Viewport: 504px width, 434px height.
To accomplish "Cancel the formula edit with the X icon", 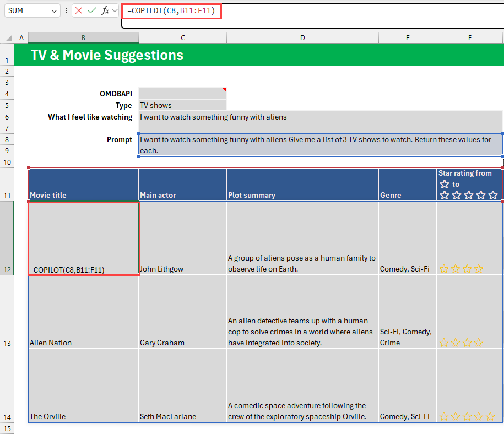I will (x=79, y=10).
